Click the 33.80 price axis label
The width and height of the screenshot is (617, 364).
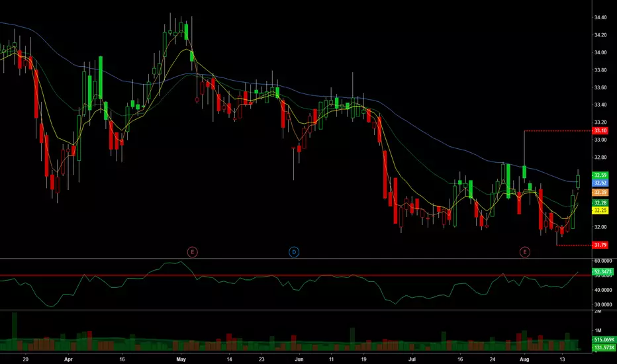[x=600, y=70]
